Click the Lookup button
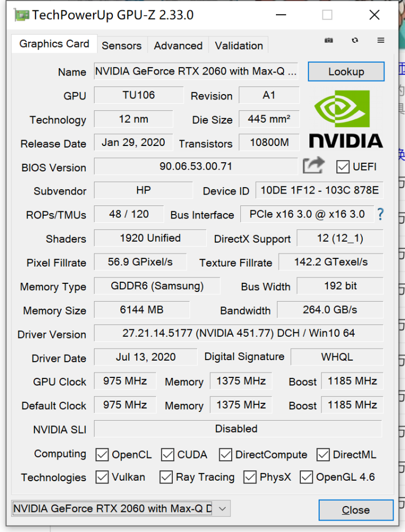405x532 pixels. tap(346, 71)
